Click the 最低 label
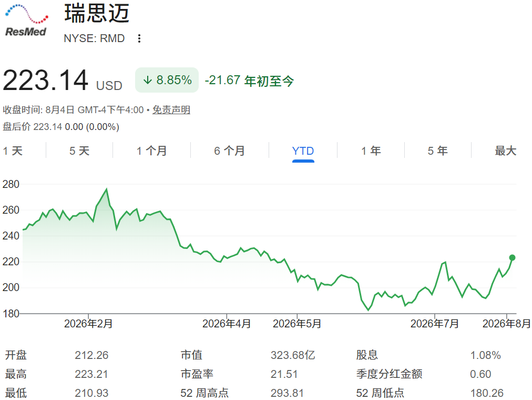This screenshot has height=400, width=532. click(16, 393)
